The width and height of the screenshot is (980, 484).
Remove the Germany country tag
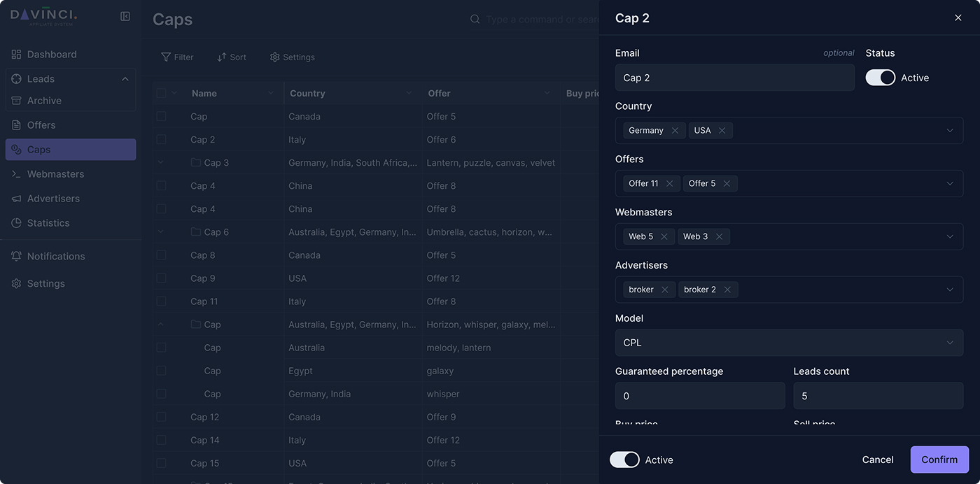[675, 131]
